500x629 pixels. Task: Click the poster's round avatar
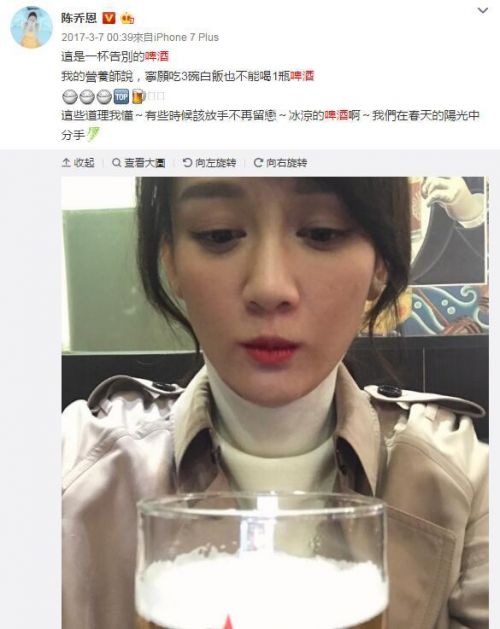point(31,27)
